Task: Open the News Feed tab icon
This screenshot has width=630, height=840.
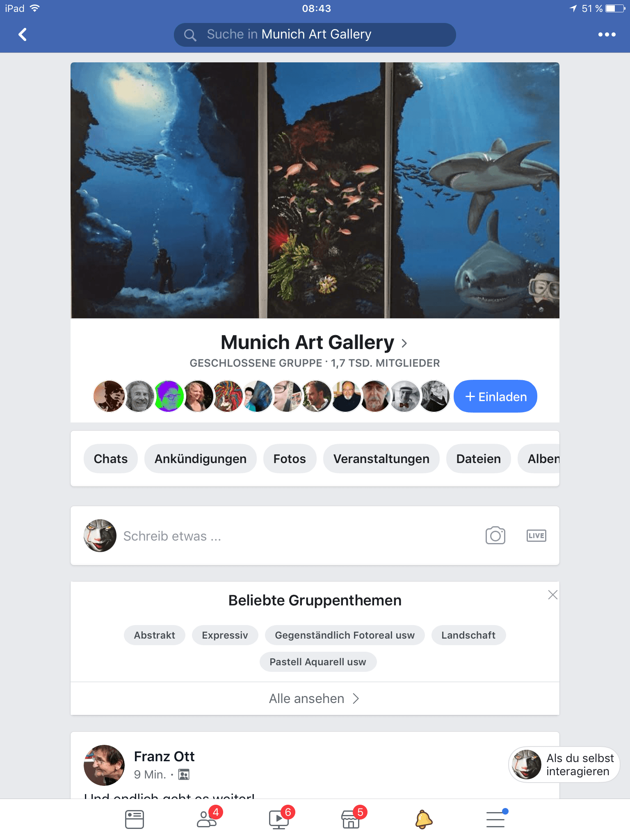Action: 135,819
